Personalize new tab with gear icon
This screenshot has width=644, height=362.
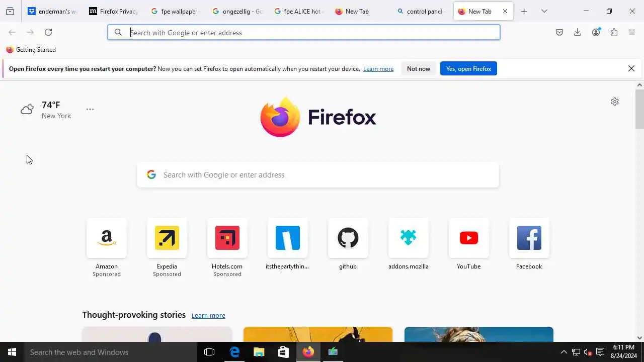[x=615, y=102]
